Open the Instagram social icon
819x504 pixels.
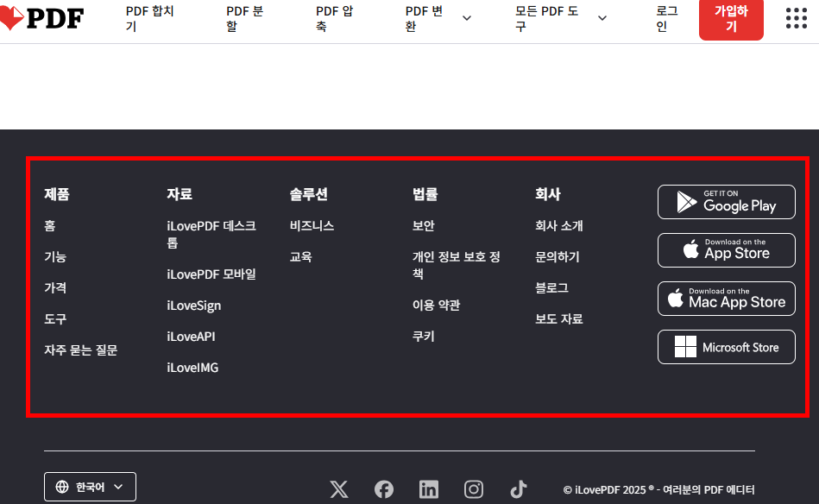coord(473,487)
